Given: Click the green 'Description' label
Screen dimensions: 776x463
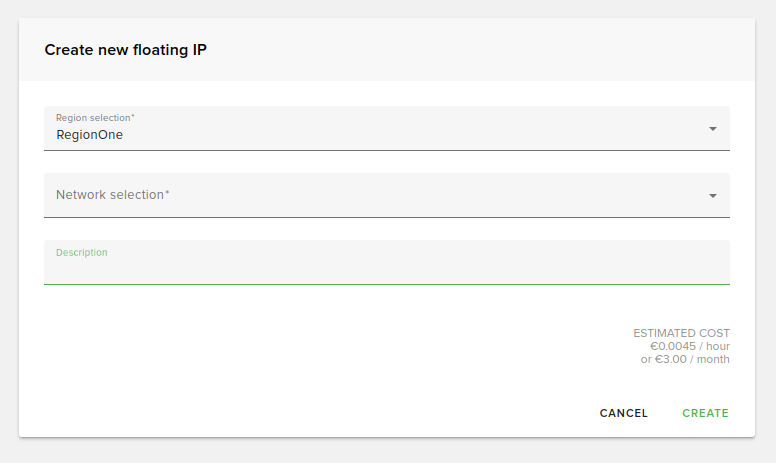Looking at the screenshot, I should pos(82,253).
